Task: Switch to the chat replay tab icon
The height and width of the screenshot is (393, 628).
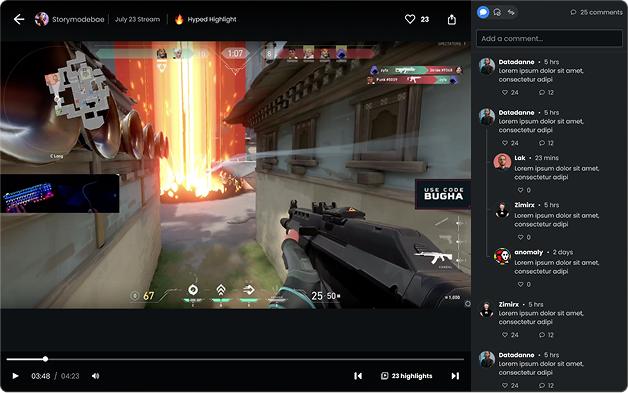Action: coord(497,12)
